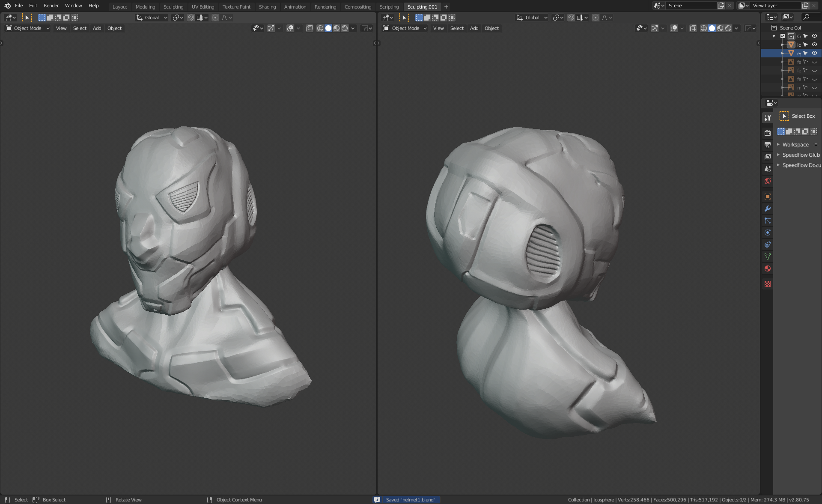Expand the Workspace panel

pos(795,145)
